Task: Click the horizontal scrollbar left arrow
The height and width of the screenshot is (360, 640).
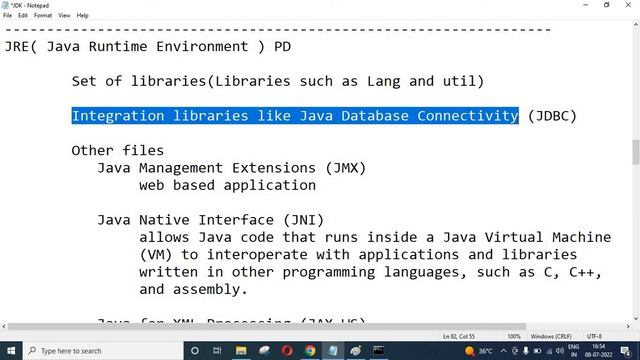Action: click(4, 326)
